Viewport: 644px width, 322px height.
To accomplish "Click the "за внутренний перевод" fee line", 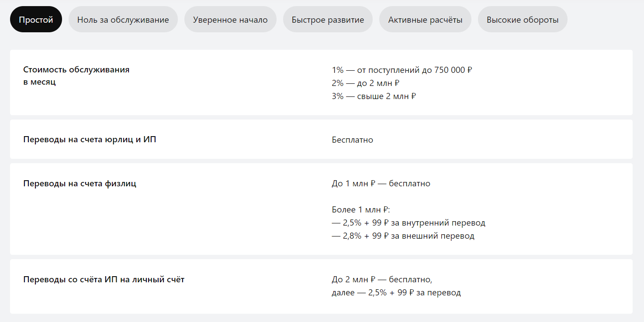I will point(409,223).
